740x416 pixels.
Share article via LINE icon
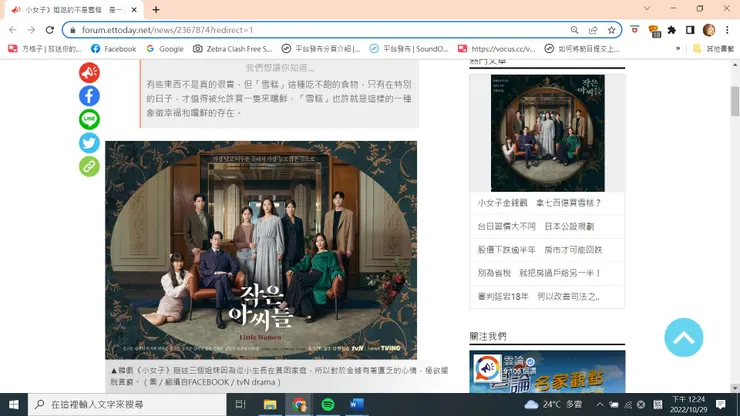pyautogui.click(x=89, y=119)
